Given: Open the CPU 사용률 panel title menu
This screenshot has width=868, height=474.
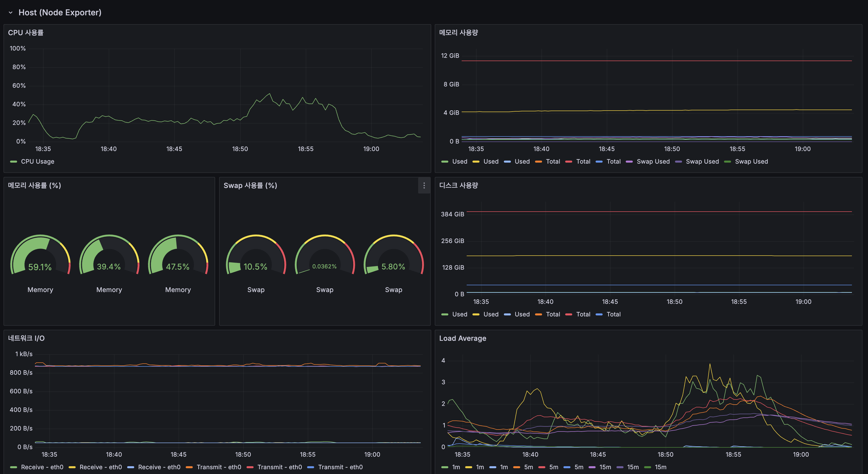Looking at the screenshot, I should tap(26, 33).
